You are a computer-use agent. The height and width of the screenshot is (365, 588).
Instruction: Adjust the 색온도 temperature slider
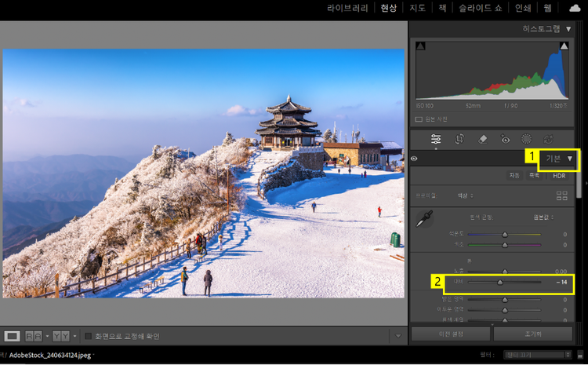(504, 235)
